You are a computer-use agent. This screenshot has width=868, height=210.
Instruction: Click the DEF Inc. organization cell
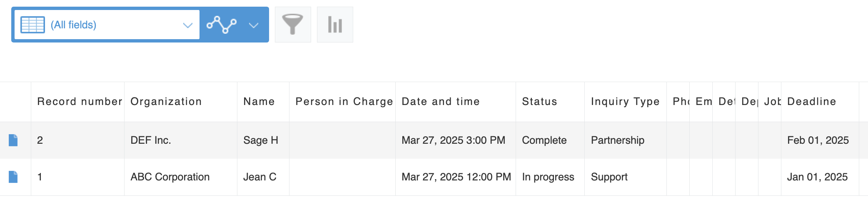(x=151, y=140)
